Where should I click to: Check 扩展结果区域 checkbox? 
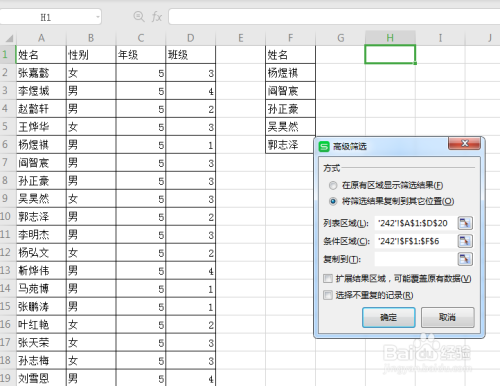tap(328, 278)
